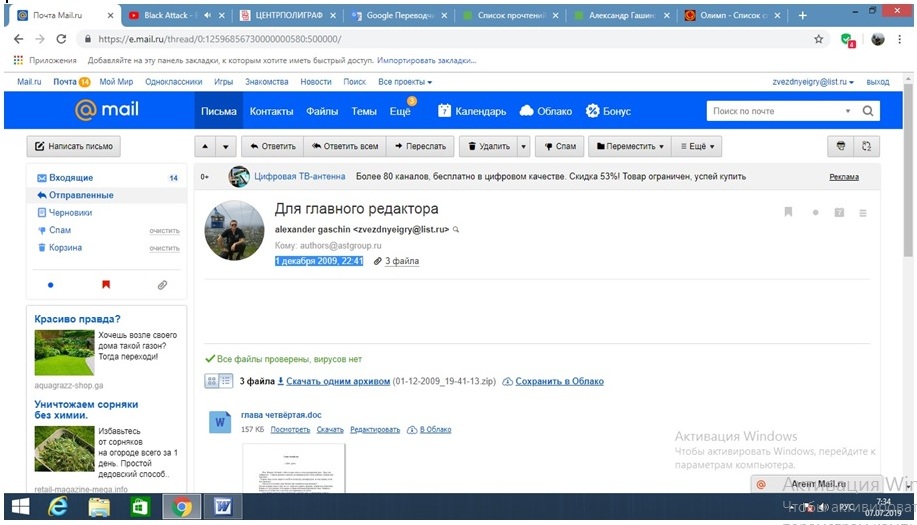Image resolution: width=917 pixels, height=525 pixels.
Task: Click the Переслать button
Action: 420,146
